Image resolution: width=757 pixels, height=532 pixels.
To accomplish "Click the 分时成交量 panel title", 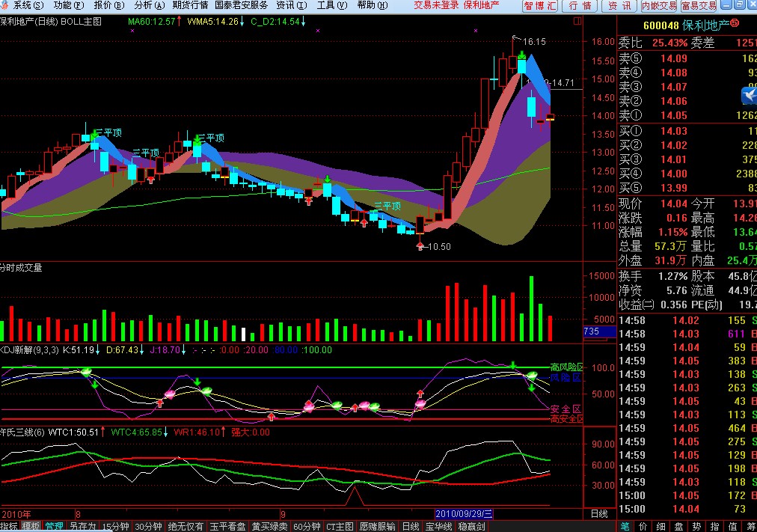I will click(x=21, y=267).
